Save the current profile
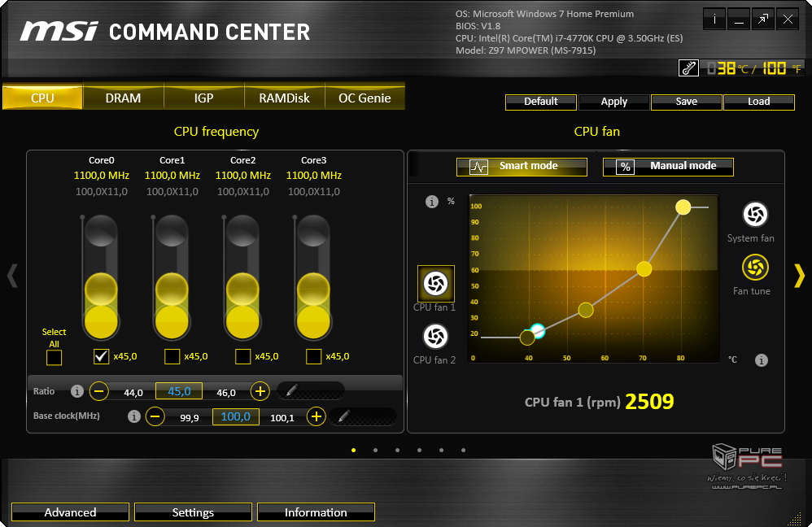This screenshot has height=527, width=812. [x=687, y=102]
